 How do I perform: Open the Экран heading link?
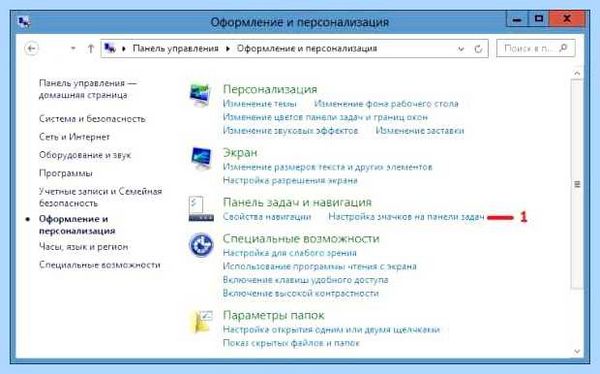[x=240, y=153]
